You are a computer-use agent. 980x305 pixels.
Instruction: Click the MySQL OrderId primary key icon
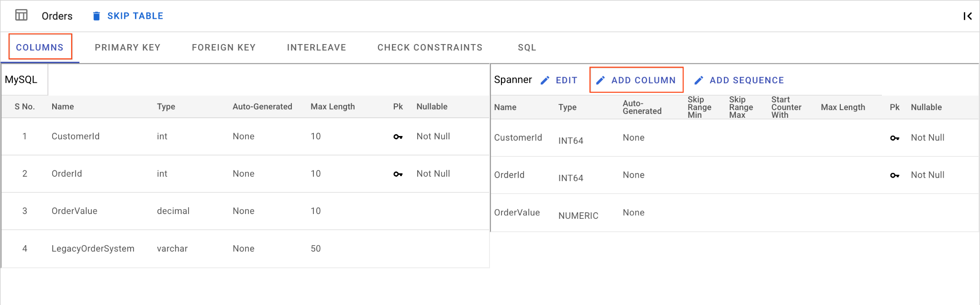pos(398,174)
